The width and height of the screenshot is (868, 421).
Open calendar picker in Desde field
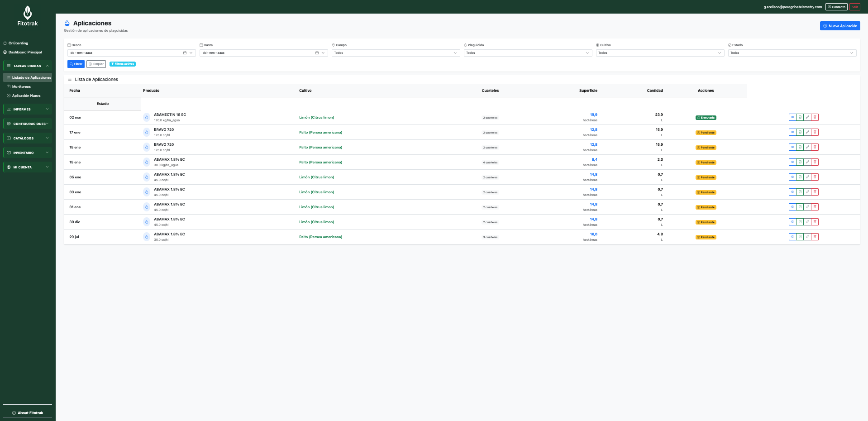click(x=185, y=53)
